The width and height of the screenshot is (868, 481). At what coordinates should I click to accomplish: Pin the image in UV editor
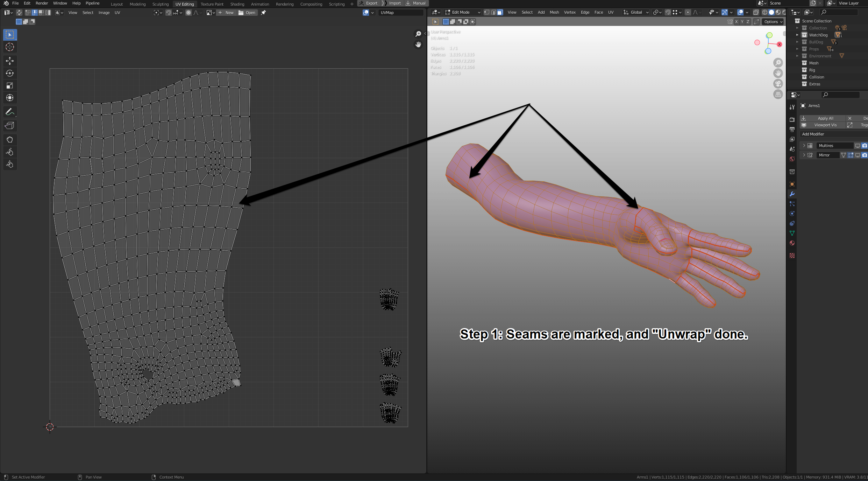tap(263, 13)
